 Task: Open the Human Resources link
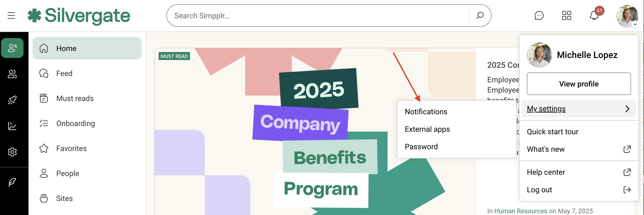point(520,210)
